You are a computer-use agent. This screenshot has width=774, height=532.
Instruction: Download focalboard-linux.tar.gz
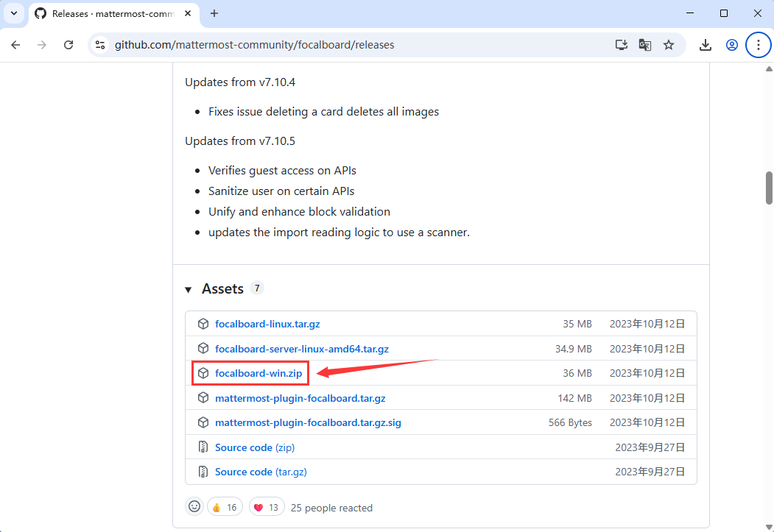coord(267,324)
